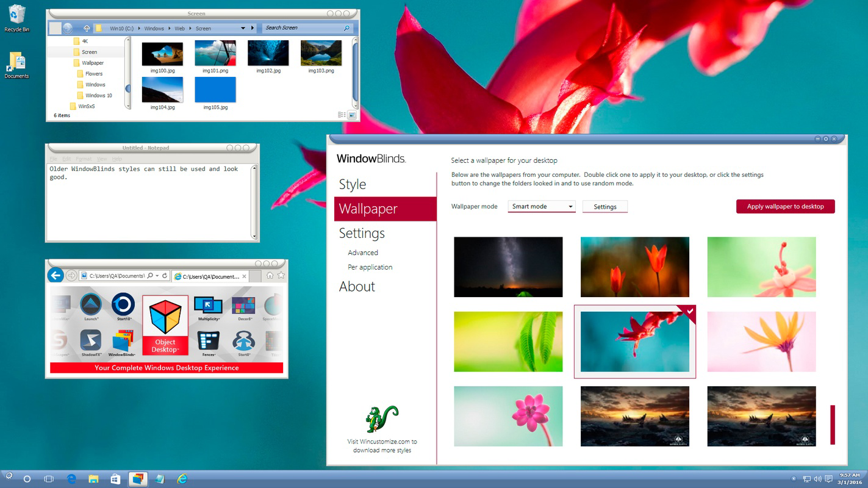Viewport: 868px width, 488px height.
Task: Open the browser address autocomplete dropdown arrow
Action: [x=157, y=276]
